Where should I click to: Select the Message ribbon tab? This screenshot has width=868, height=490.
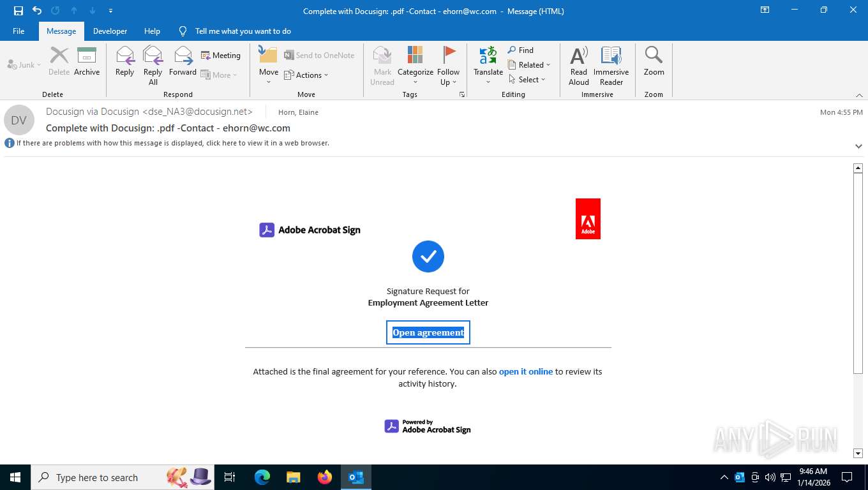61,31
